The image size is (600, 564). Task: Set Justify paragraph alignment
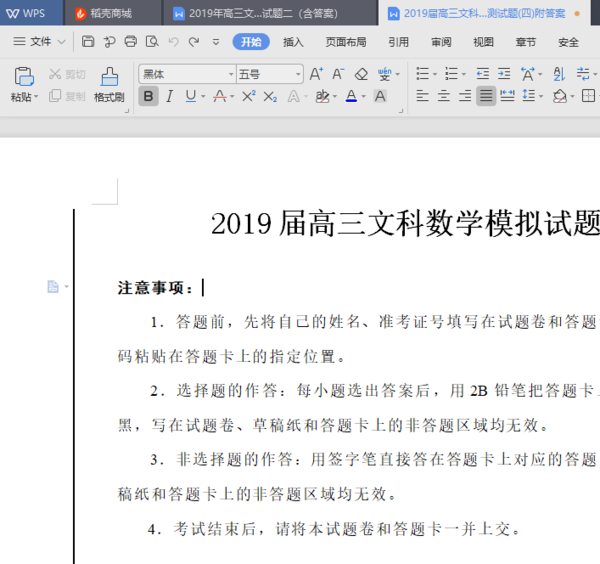tap(486, 96)
